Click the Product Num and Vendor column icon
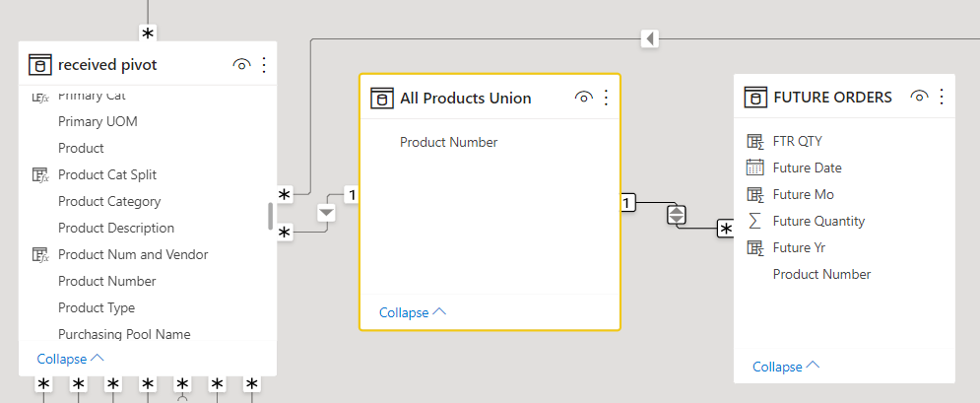 click(40, 254)
